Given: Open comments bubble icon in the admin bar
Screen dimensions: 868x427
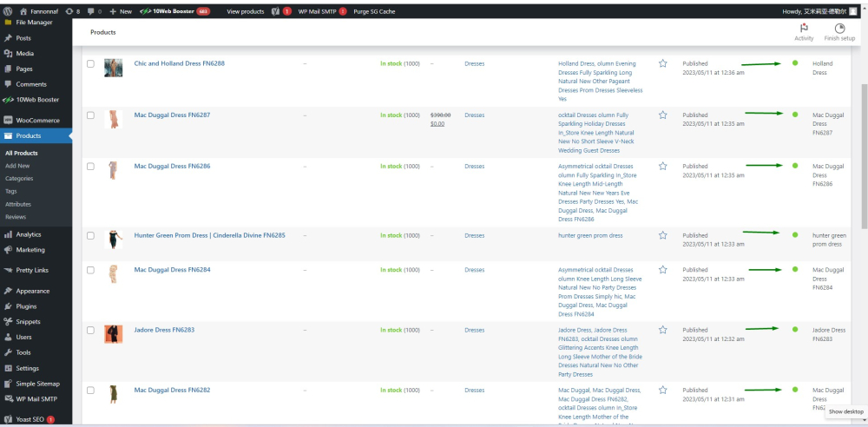Looking at the screenshot, I should (91, 11).
